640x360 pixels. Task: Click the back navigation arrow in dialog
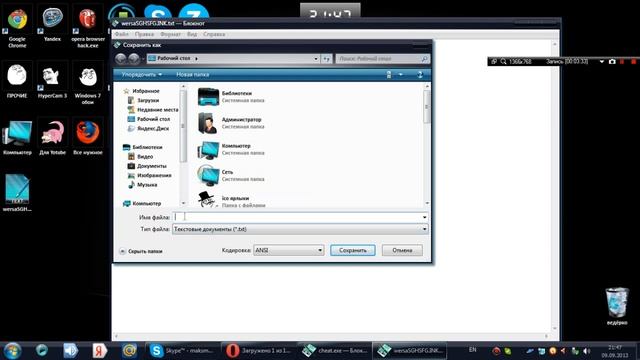(x=120, y=59)
